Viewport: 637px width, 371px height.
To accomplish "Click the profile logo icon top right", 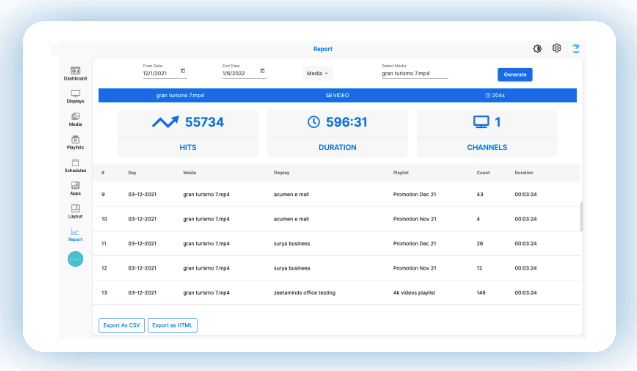I will click(x=576, y=48).
